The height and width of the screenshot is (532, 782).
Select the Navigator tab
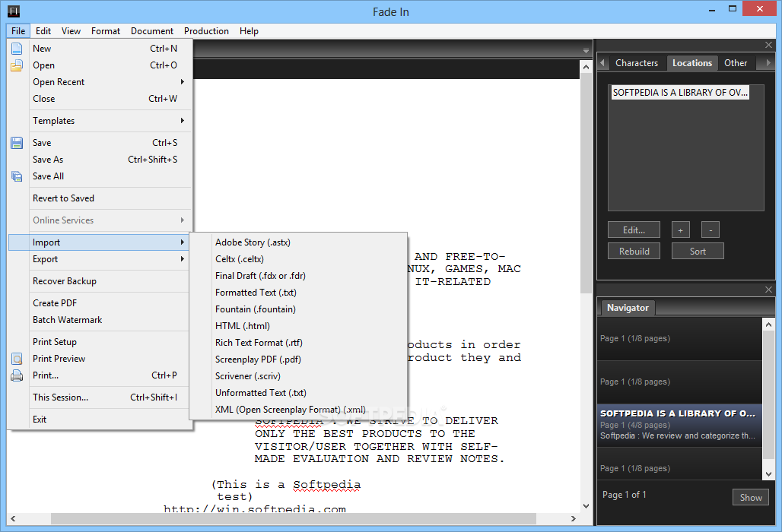coord(628,308)
